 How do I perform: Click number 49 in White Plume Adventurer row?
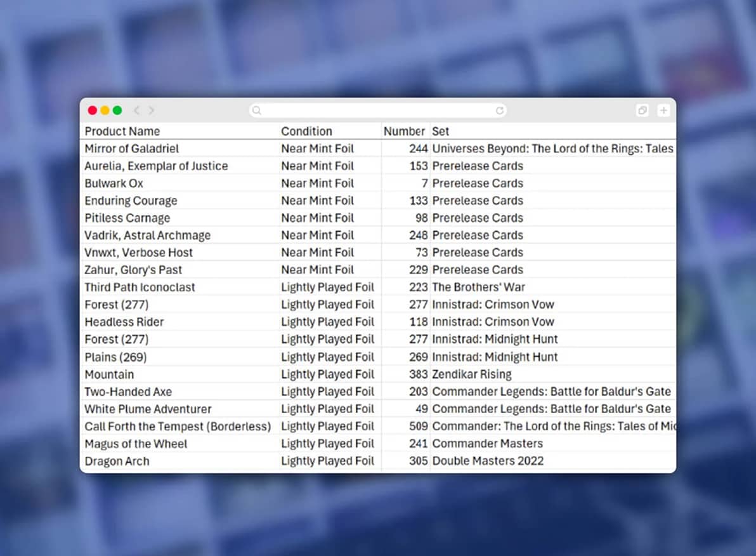coord(422,409)
